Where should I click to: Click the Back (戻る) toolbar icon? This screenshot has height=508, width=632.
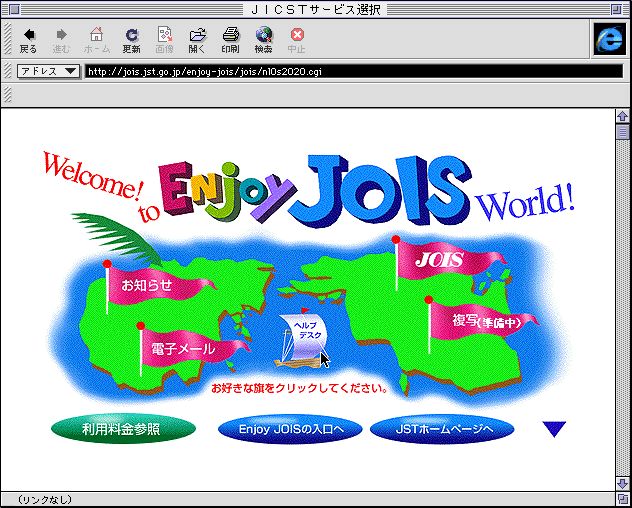[x=28, y=35]
